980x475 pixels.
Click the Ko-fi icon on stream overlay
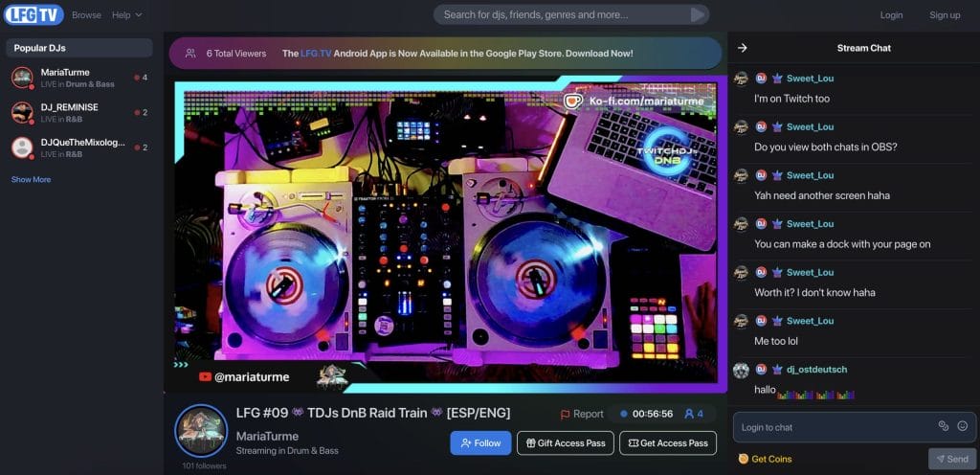tap(574, 101)
